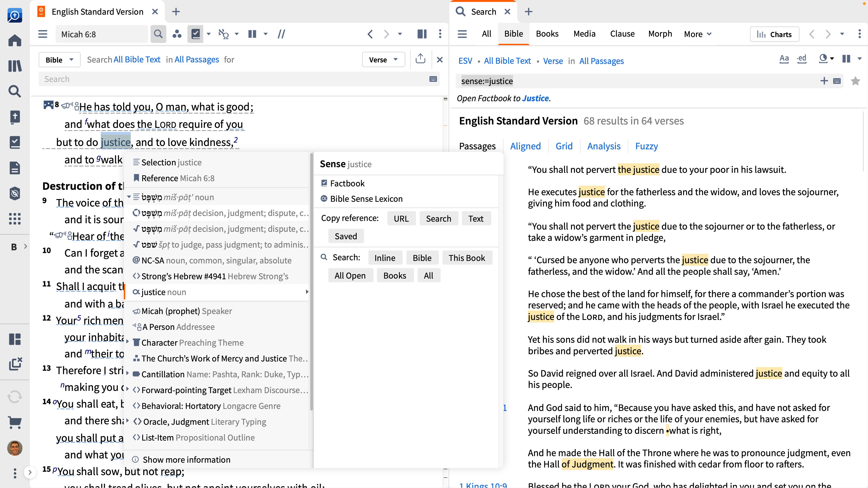
Task: Click the plus add term icon in search box
Action: point(824,81)
